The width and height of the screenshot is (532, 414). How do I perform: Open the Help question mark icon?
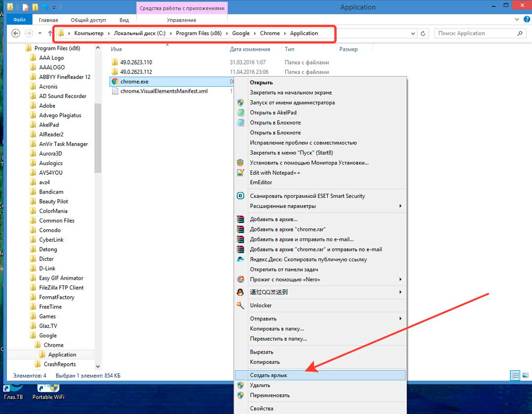tap(527, 19)
